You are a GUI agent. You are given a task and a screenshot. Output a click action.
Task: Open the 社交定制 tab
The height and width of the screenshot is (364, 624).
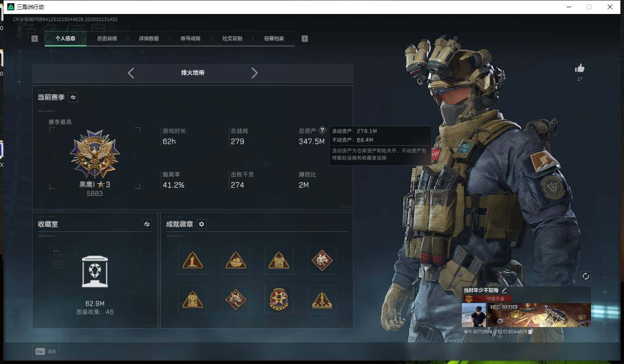233,39
